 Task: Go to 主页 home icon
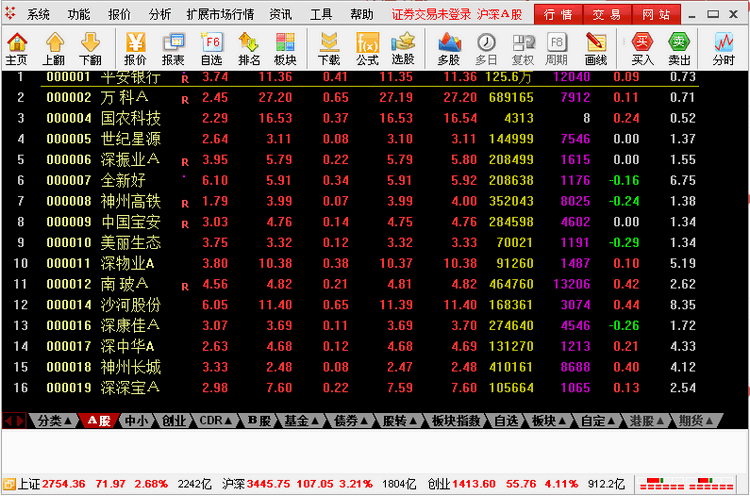17,48
